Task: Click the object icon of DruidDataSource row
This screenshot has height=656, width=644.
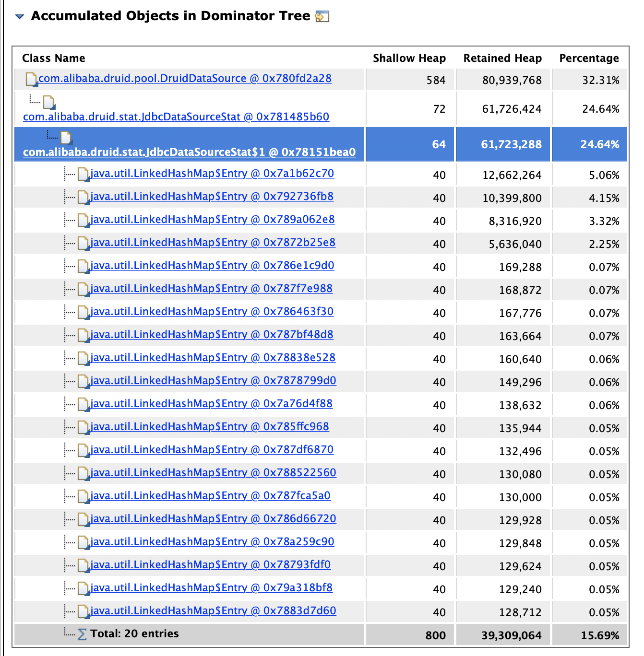Action: tap(32, 80)
